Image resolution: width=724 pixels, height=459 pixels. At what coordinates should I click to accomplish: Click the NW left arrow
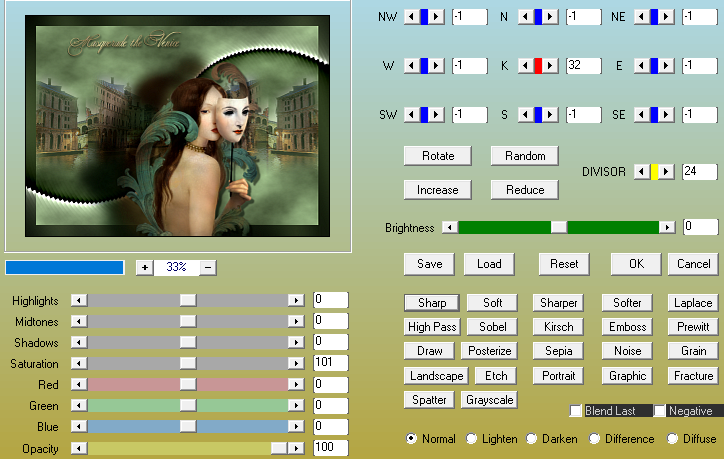pos(411,17)
